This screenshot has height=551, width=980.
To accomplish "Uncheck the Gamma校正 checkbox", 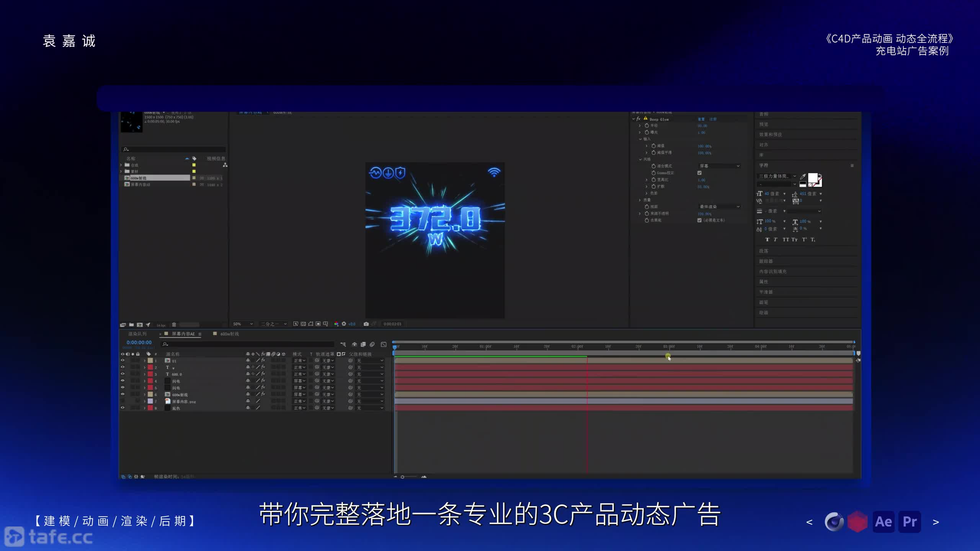I will pyautogui.click(x=699, y=173).
